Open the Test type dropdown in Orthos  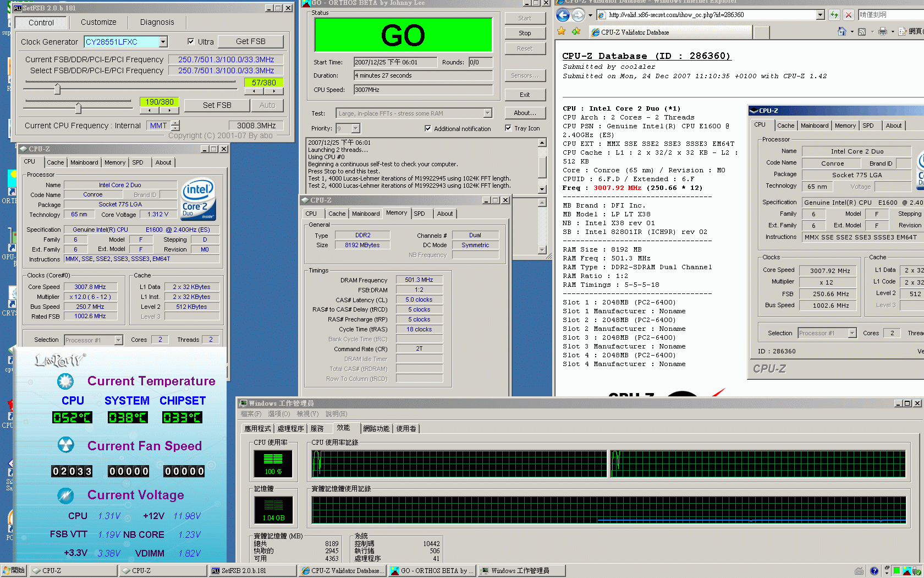tap(487, 113)
